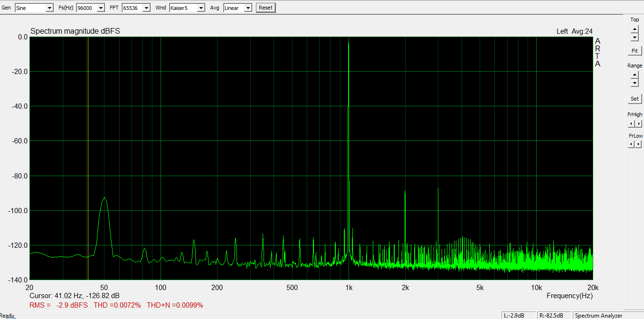Viewport: 644px width, 319px height.
Task: Click the "Left Avg:24" label
Action: click(575, 31)
